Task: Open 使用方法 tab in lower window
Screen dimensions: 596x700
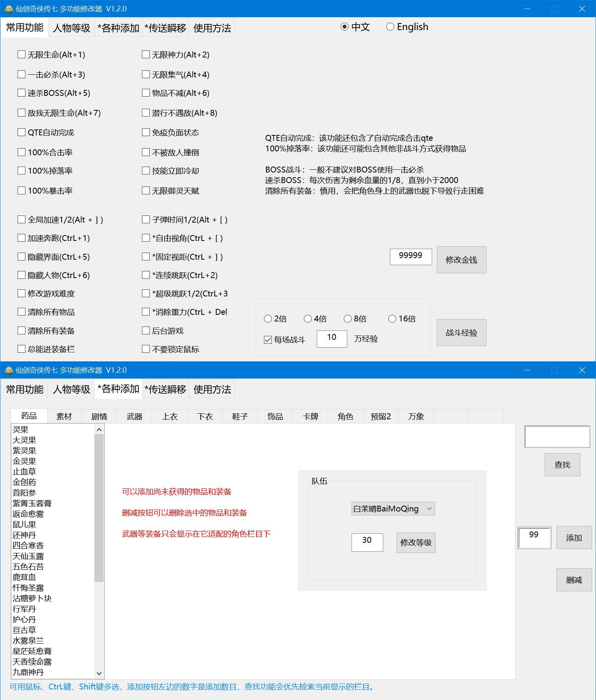Action: [x=212, y=389]
